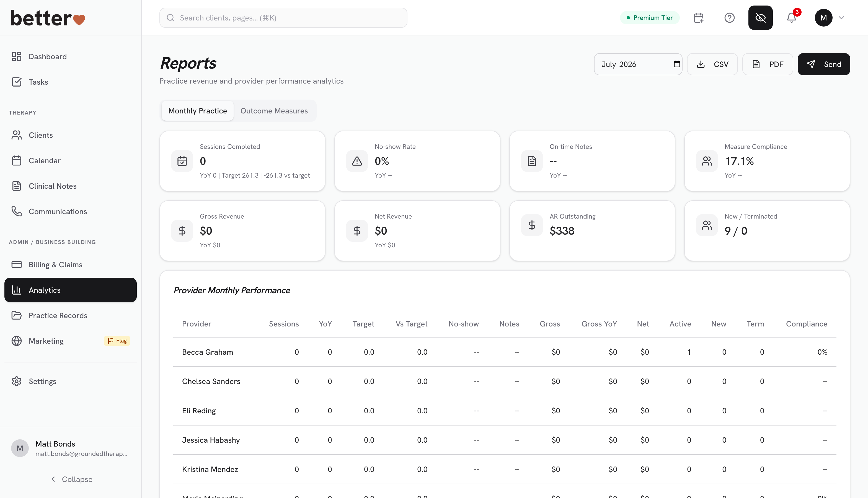Select the Becca Graham row name

click(x=207, y=352)
